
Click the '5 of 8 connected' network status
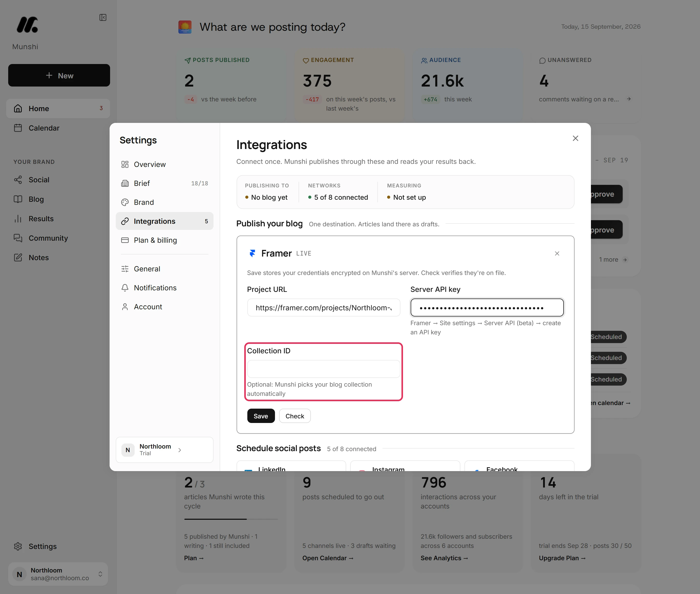click(x=338, y=197)
